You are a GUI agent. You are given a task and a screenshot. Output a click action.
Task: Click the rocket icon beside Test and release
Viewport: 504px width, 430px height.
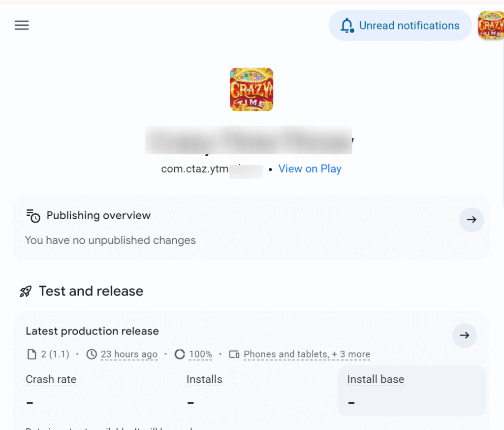[26, 292]
